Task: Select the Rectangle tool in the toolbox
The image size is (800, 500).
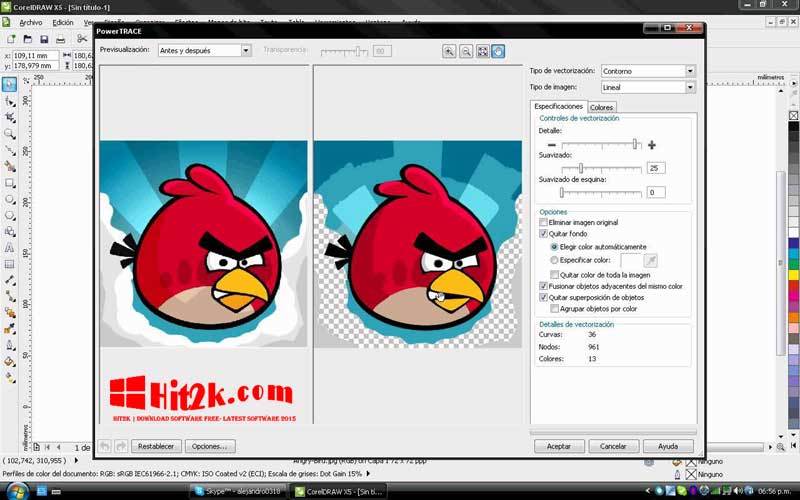Action: [x=9, y=183]
